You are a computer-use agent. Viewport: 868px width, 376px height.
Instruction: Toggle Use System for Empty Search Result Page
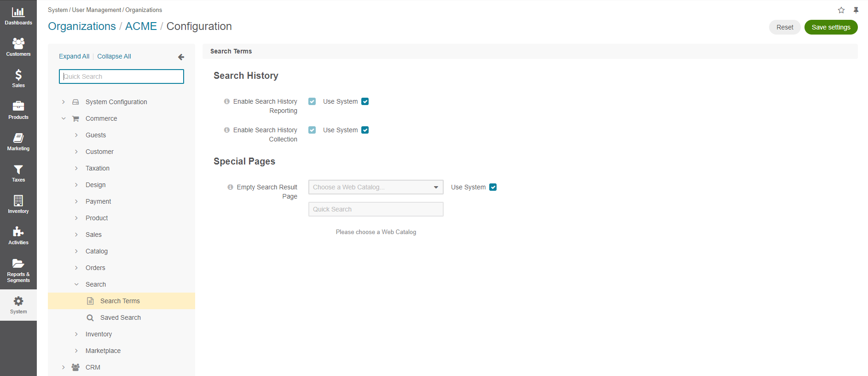[493, 187]
